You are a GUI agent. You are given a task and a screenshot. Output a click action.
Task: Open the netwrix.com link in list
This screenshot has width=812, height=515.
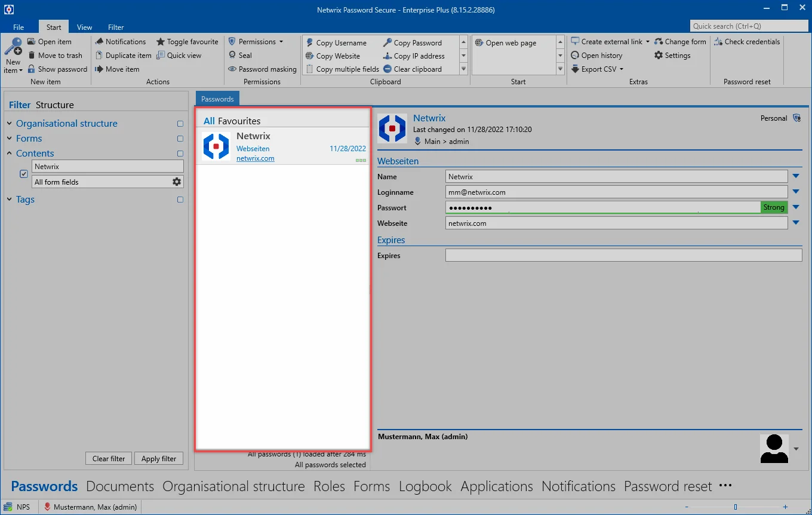point(256,158)
